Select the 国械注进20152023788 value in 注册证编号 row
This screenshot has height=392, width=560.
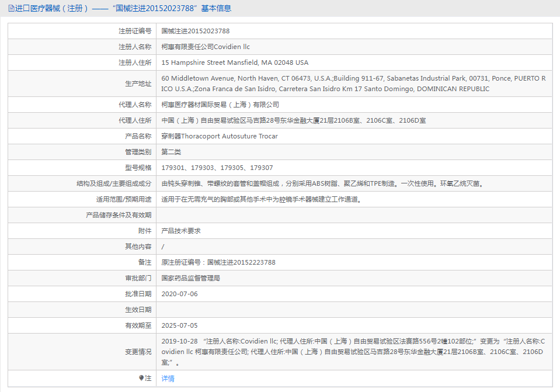click(x=196, y=31)
